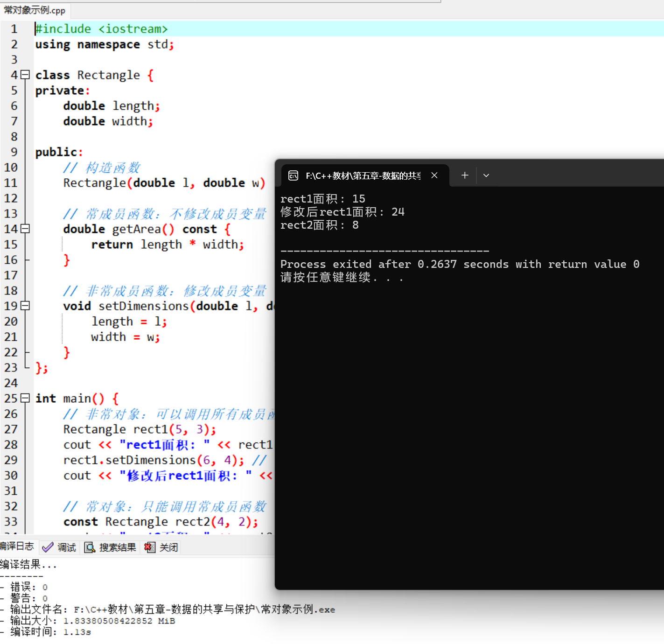664x644 pixels.
Task: Click the 'public:' keyword line
Action: coord(59,152)
